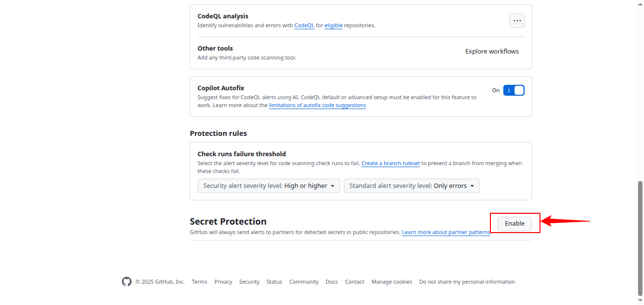Open the Privacy page from the footer

click(223, 281)
